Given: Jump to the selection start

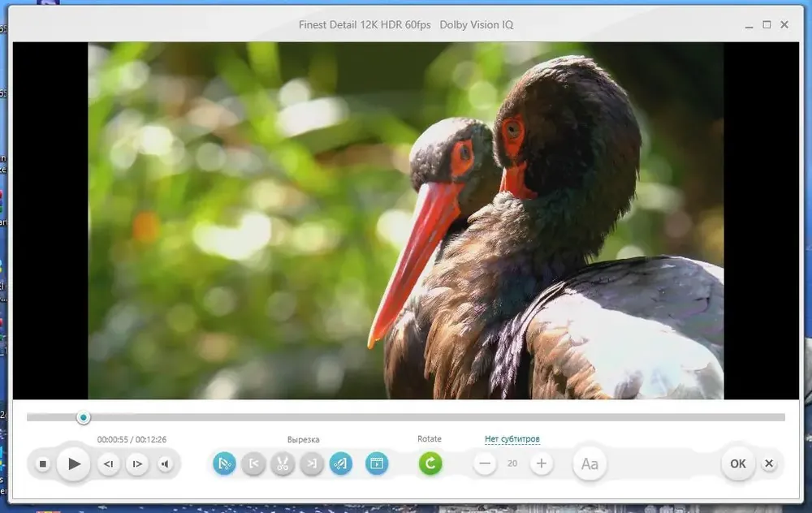Looking at the screenshot, I should pos(253,463).
